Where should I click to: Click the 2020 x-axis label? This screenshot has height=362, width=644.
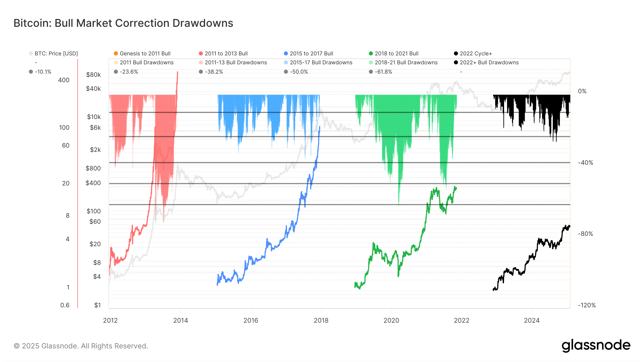tap(391, 321)
